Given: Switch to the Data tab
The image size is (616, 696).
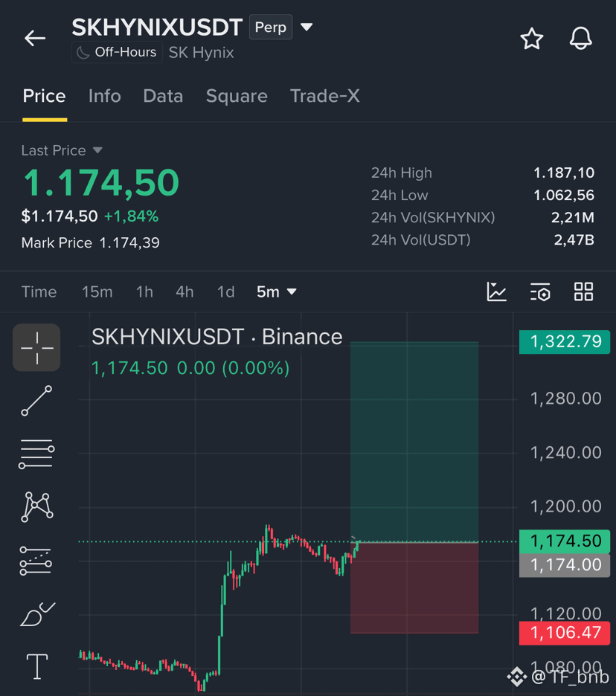Looking at the screenshot, I should point(163,96).
